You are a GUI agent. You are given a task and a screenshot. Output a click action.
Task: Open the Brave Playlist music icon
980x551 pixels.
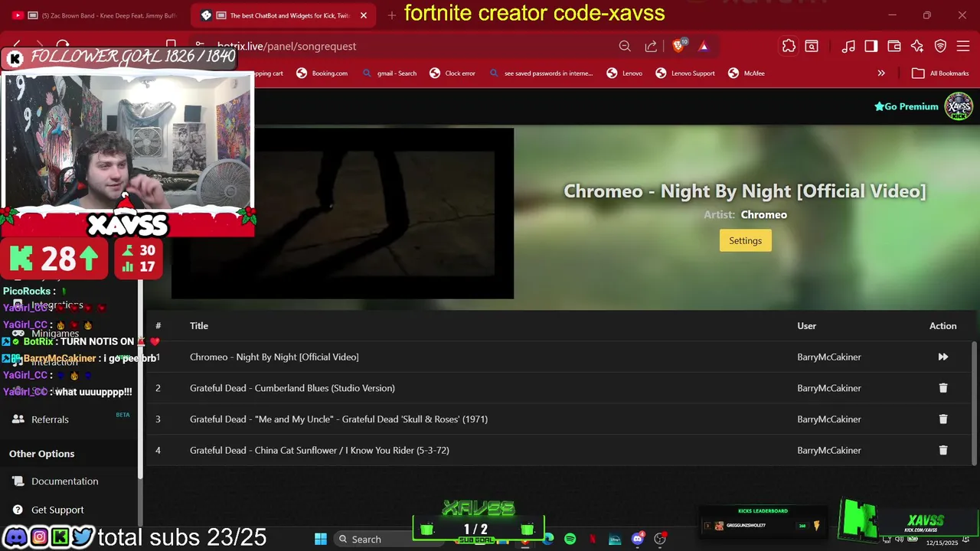848,46
